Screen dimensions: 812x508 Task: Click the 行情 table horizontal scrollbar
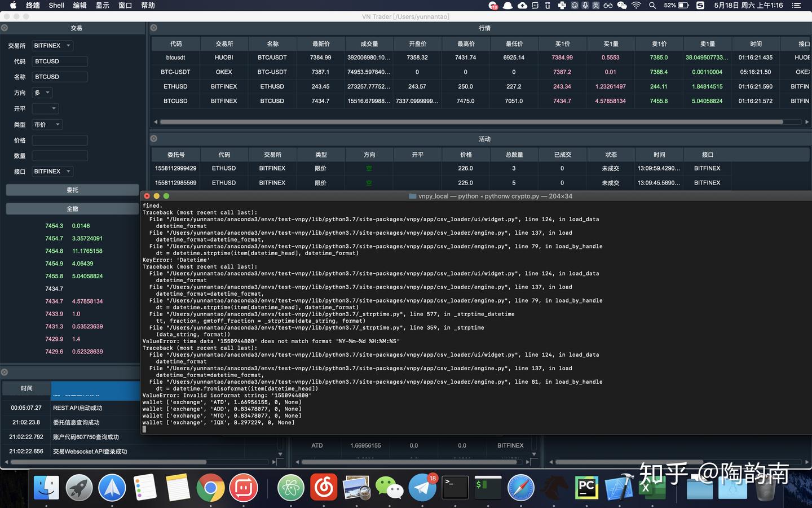[x=471, y=122]
